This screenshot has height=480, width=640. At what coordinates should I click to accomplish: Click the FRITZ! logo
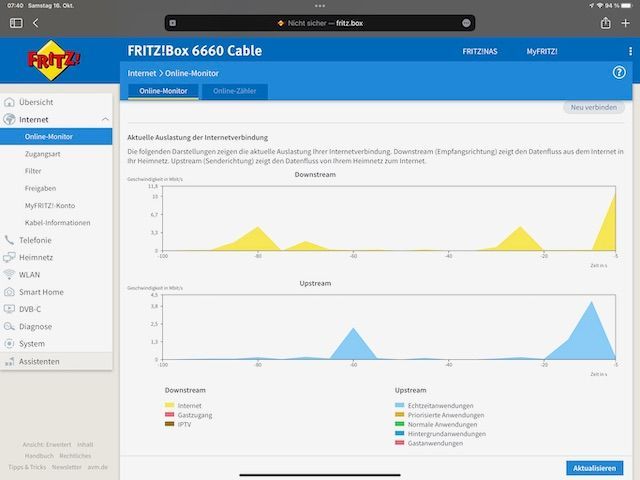(x=53, y=60)
